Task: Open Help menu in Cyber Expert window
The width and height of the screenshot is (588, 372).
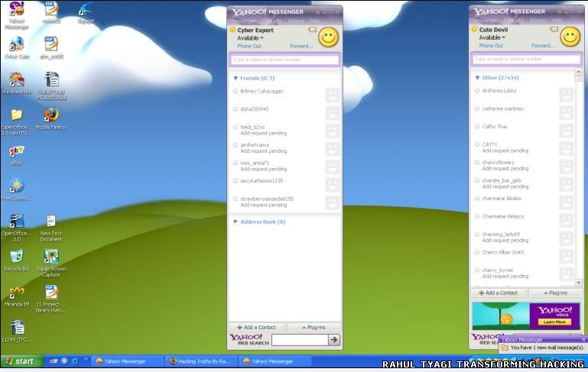Action: (x=316, y=21)
